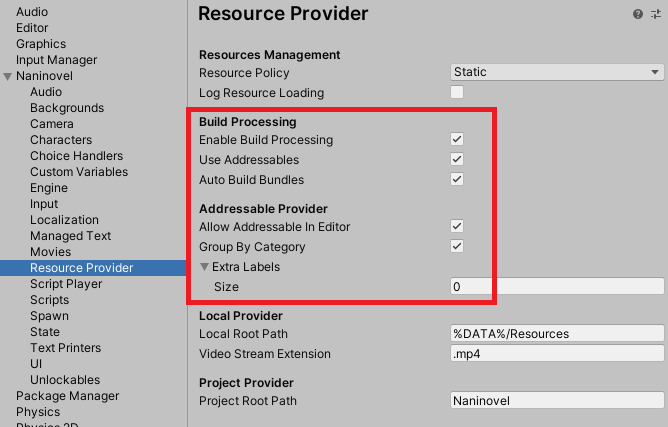Open the help icon for Resource Provider
The image size is (668, 427).
click(638, 15)
